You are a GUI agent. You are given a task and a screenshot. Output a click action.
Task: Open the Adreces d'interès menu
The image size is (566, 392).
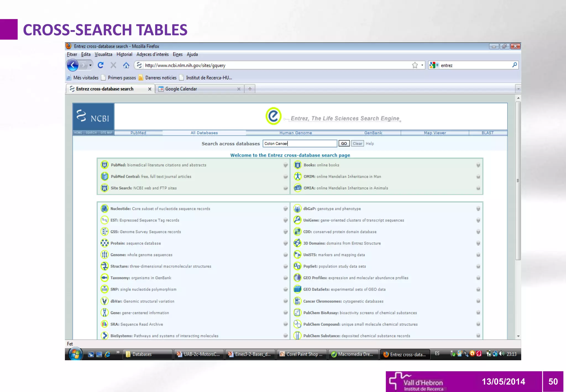click(x=153, y=54)
